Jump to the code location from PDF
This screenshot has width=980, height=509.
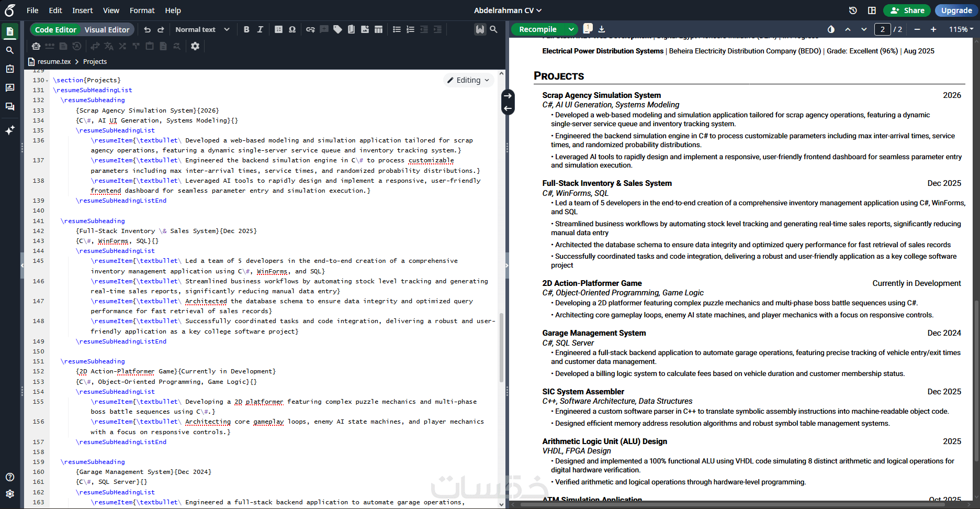508,108
